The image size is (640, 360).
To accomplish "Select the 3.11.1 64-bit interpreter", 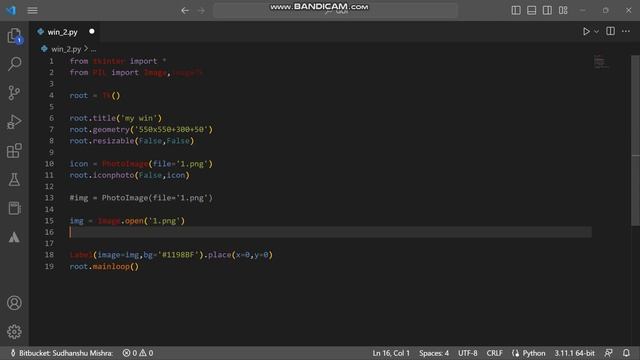I will click(574, 353).
